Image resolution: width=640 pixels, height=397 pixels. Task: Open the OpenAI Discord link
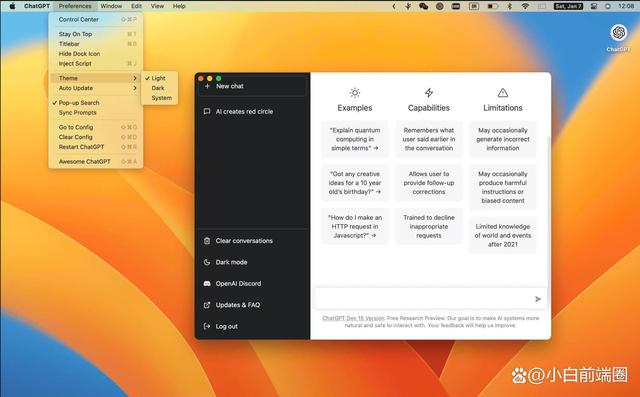[x=252, y=284]
